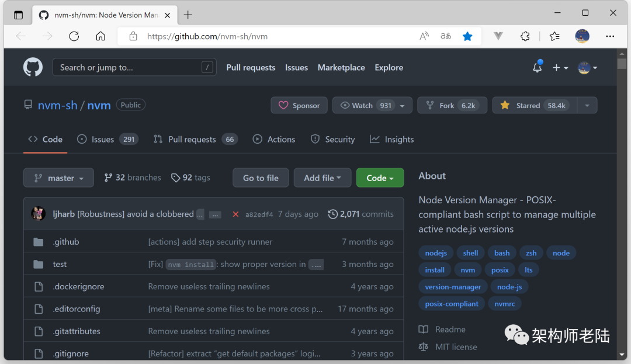
Task: Open the .gitignore file
Action: (71, 353)
